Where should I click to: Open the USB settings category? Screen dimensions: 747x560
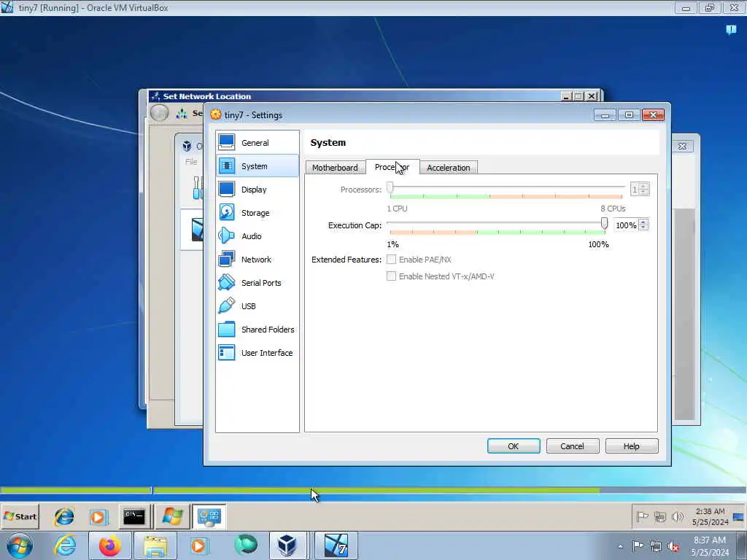tap(258, 306)
